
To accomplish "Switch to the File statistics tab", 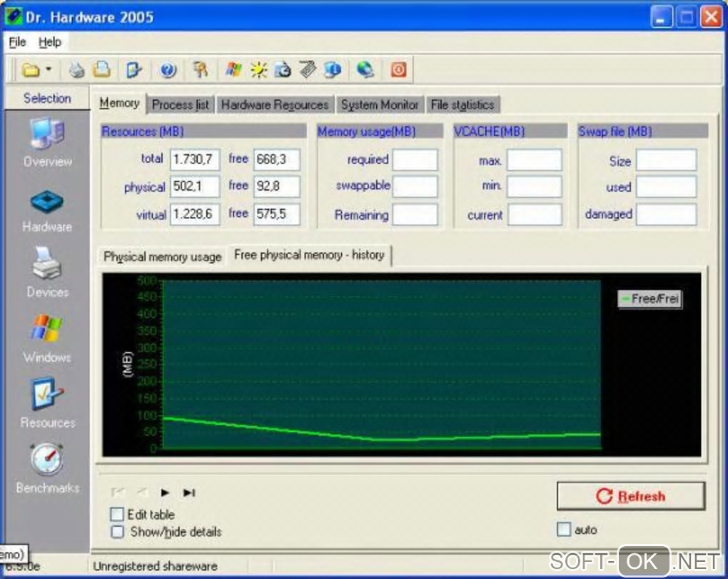I will coord(462,105).
